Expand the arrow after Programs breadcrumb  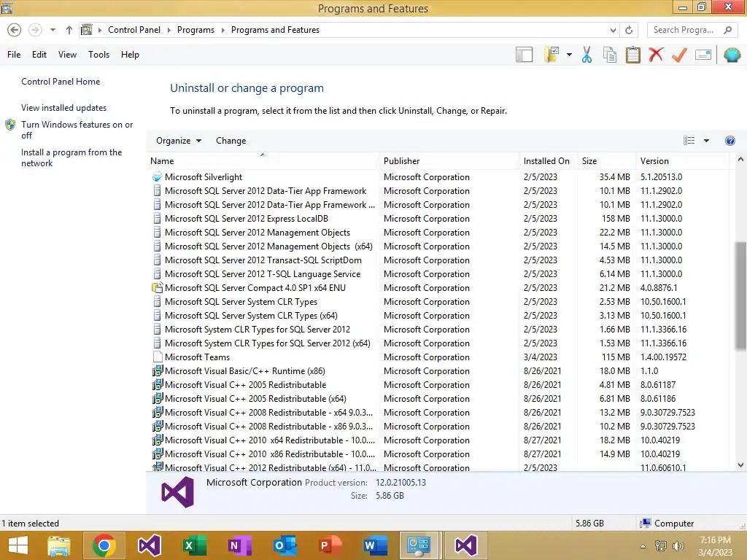(222, 30)
